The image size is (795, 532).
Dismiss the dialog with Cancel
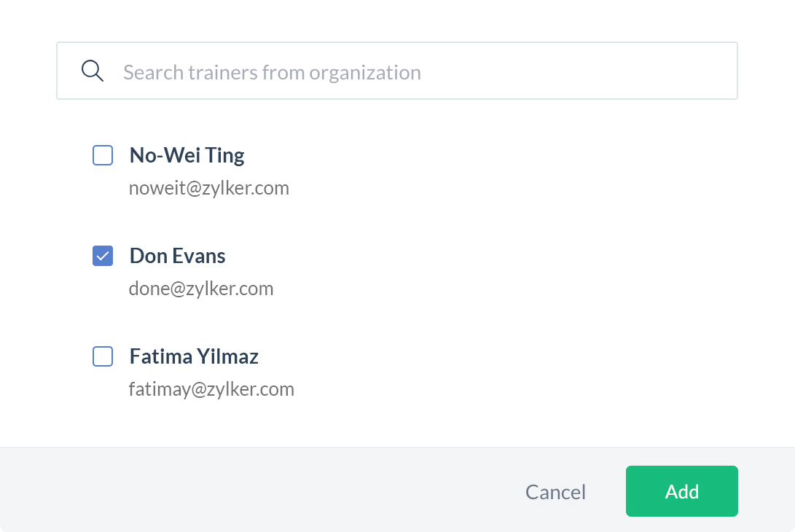point(555,492)
